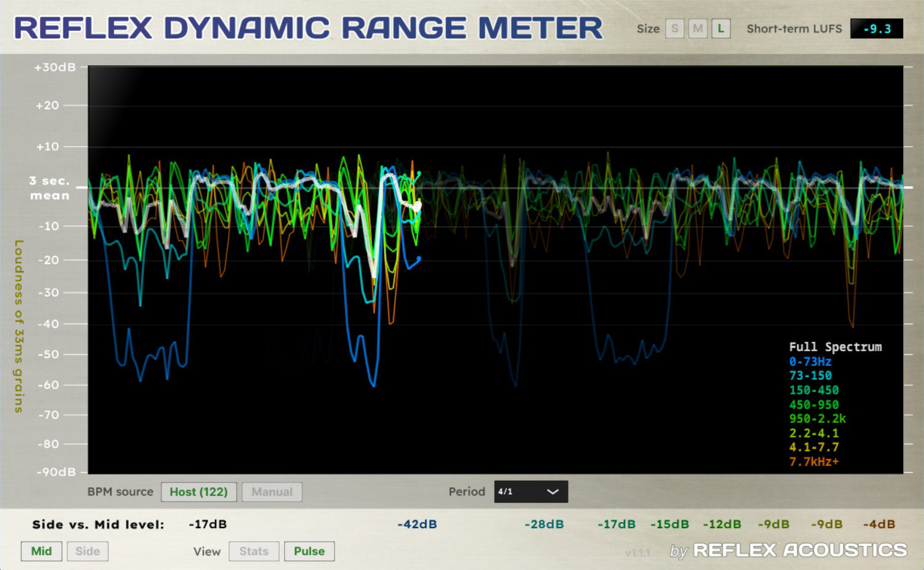Switch to the Stats view
This screenshot has width=924, height=570.
click(x=254, y=551)
